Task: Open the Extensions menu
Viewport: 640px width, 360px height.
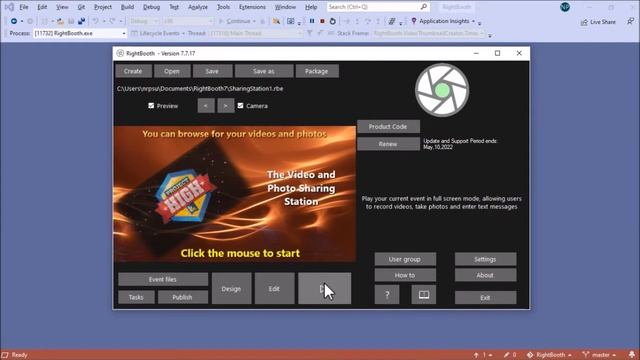Action: point(252,7)
